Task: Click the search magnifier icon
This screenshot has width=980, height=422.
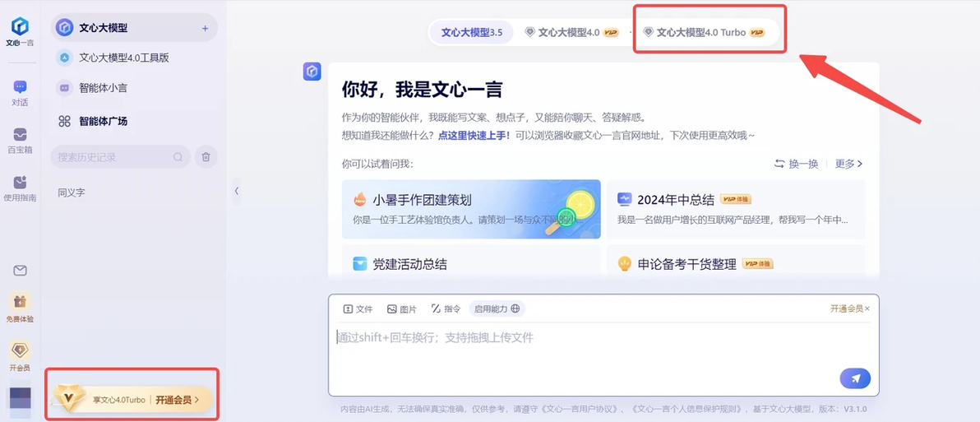Action: pos(178,157)
